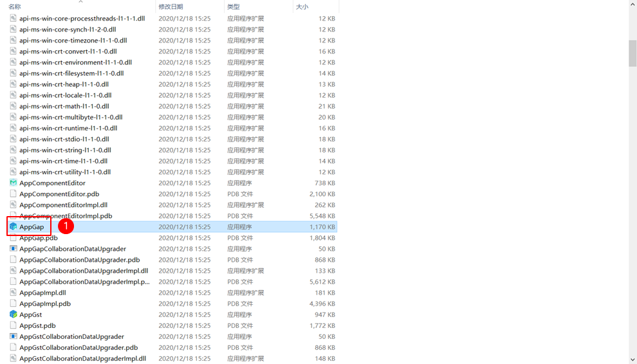The height and width of the screenshot is (364, 637).
Task: Select file name AppGap.pdb
Action: (39, 238)
